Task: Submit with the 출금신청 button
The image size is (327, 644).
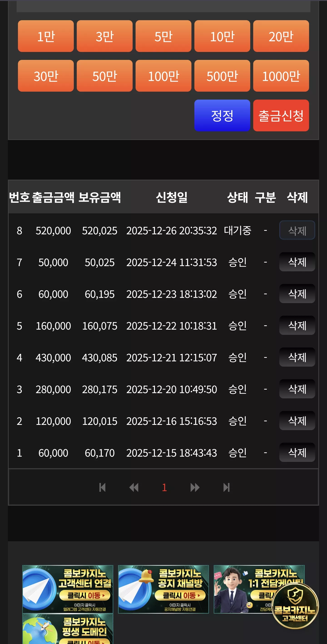Action: coord(281,115)
